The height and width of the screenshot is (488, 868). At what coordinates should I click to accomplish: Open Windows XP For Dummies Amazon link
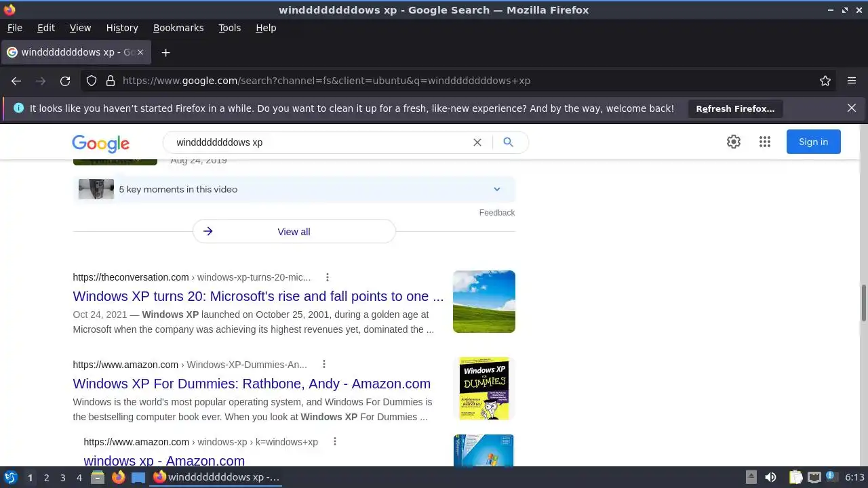[x=252, y=384]
